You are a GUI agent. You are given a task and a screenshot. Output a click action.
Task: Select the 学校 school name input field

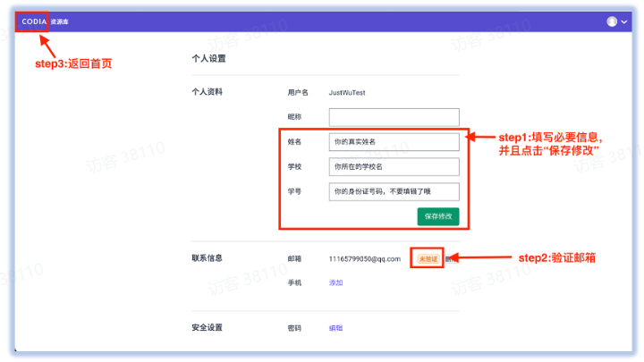[x=394, y=167]
